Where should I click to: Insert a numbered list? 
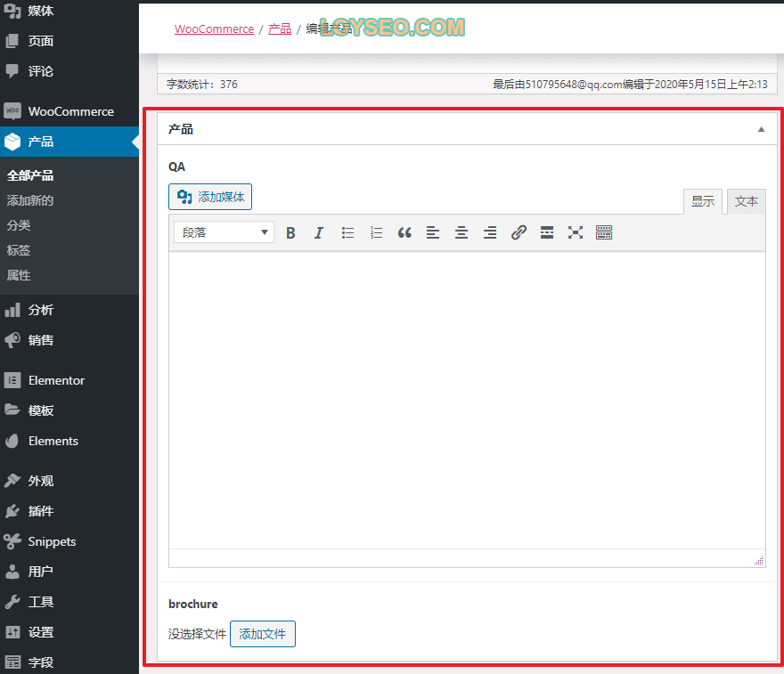pyautogui.click(x=376, y=232)
